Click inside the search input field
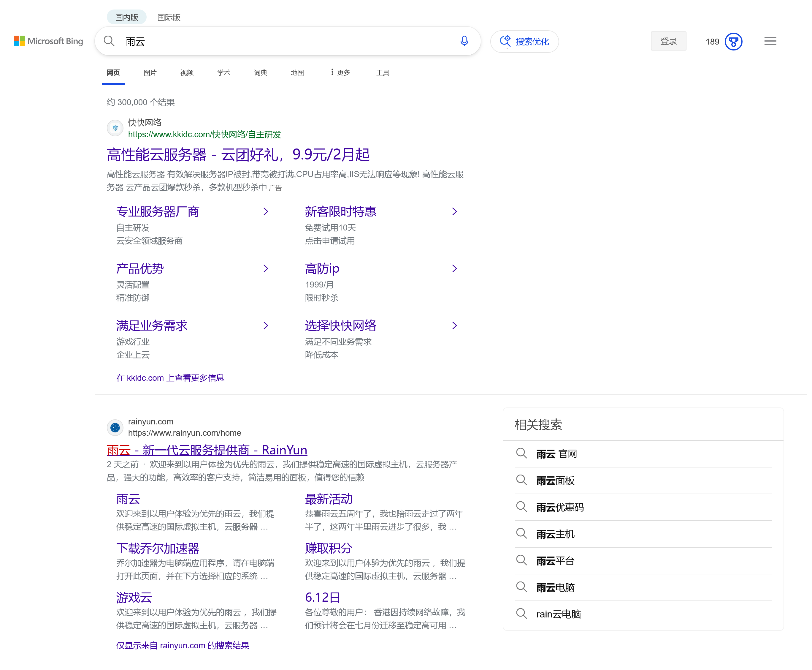 coord(270,41)
